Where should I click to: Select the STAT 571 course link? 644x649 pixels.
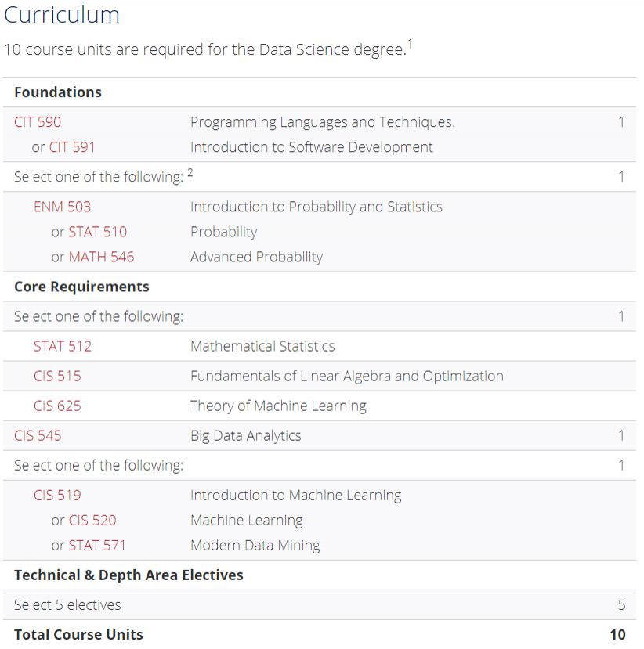tap(97, 545)
